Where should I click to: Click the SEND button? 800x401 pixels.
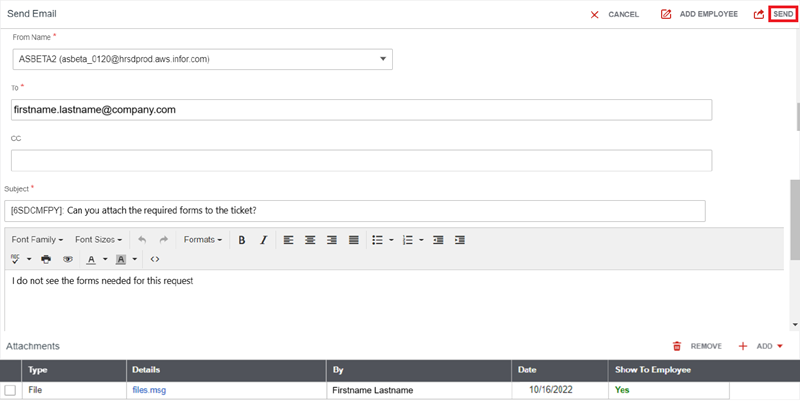click(x=783, y=14)
